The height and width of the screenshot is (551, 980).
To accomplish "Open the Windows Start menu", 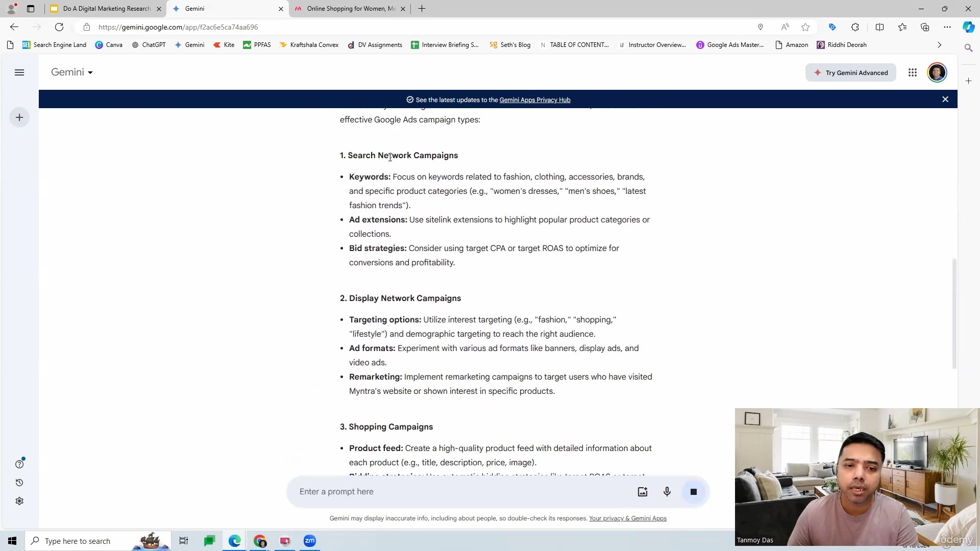I will [12, 541].
